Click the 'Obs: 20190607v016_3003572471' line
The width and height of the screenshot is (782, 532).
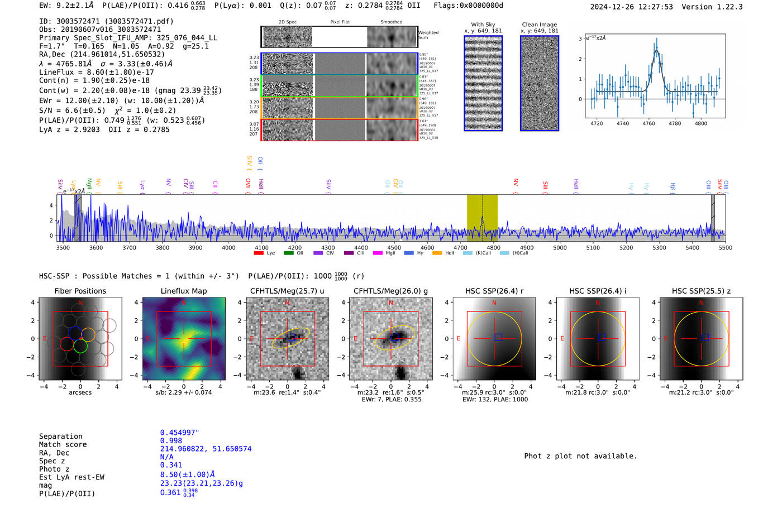click(x=100, y=30)
